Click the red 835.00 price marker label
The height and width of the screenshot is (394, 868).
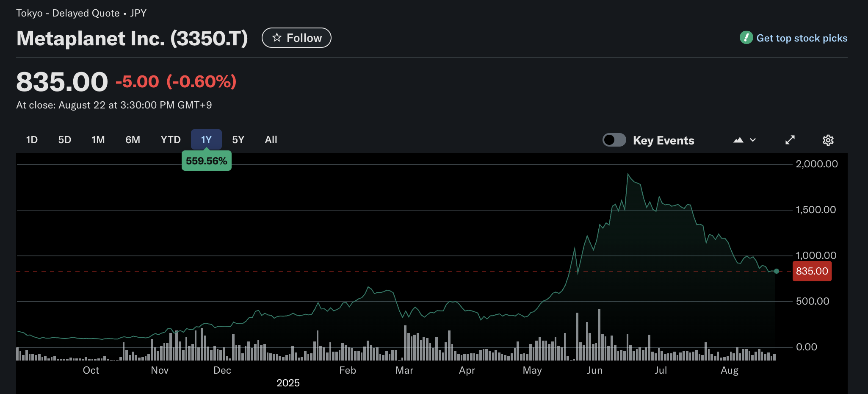coord(812,271)
